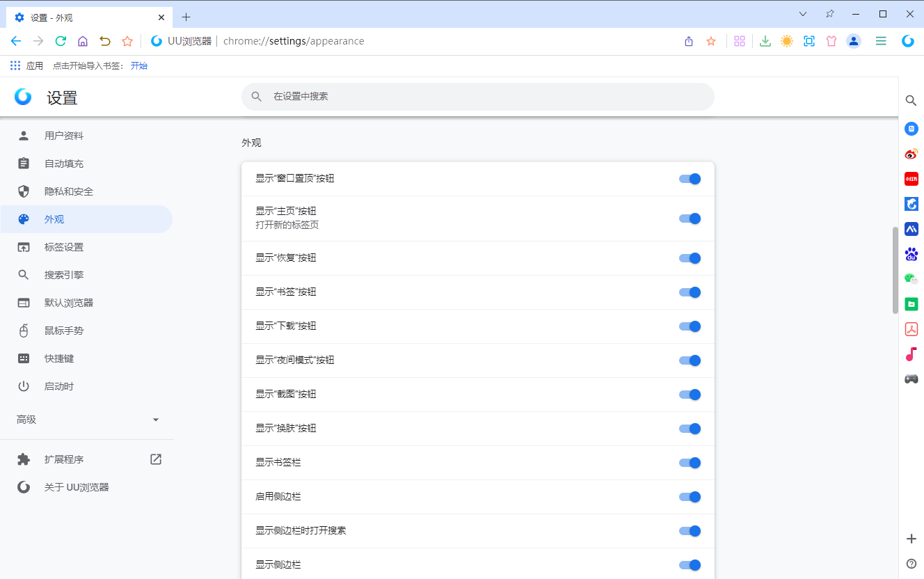This screenshot has width=924, height=579.
Task: Open the apps grid dropdown
Action: pyautogui.click(x=740, y=41)
